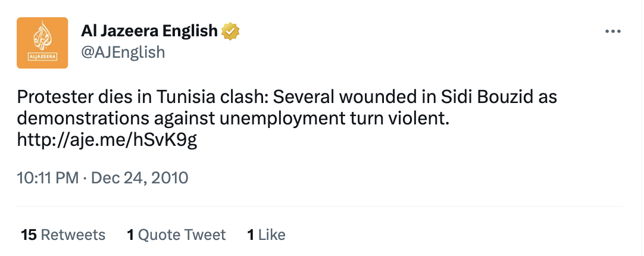The width and height of the screenshot is (644, 256).
Task: View the 15 Retweets list
Action: click(63, 235)
